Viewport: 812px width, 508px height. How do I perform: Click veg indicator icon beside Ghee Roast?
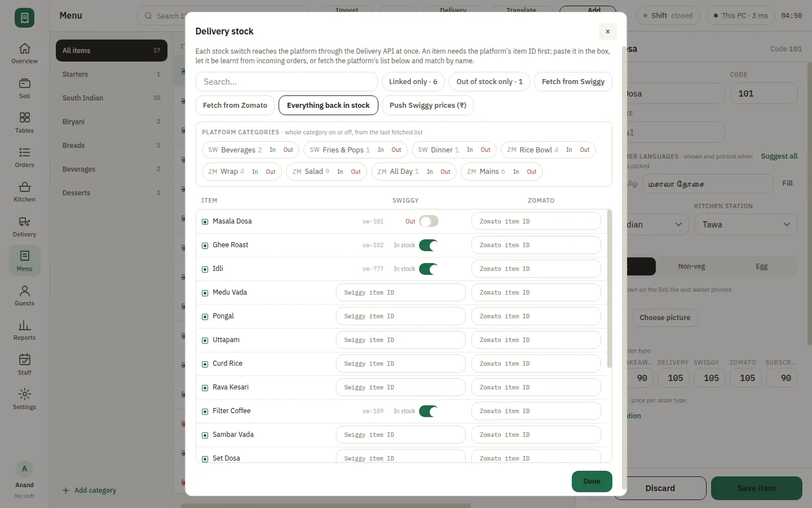coord(205,246)
